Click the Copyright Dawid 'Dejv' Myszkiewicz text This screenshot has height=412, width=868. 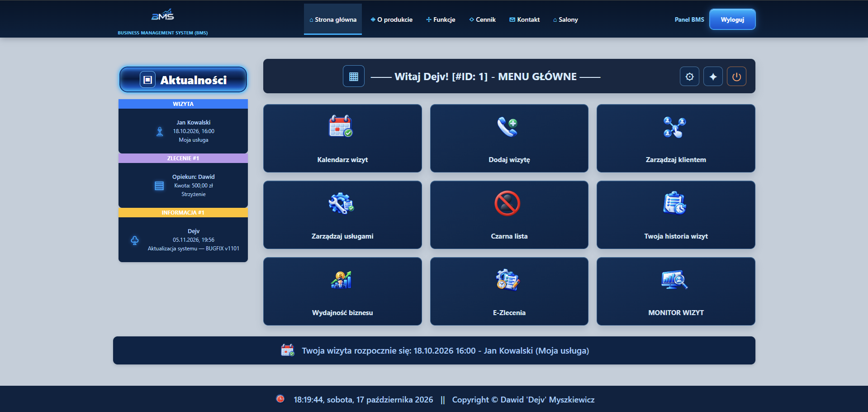[523, 400]
